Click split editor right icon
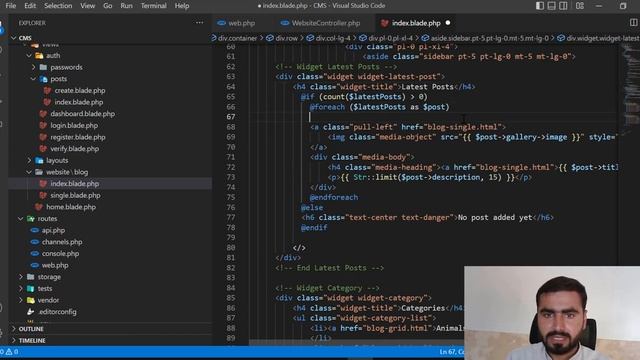 click(633, 23)
